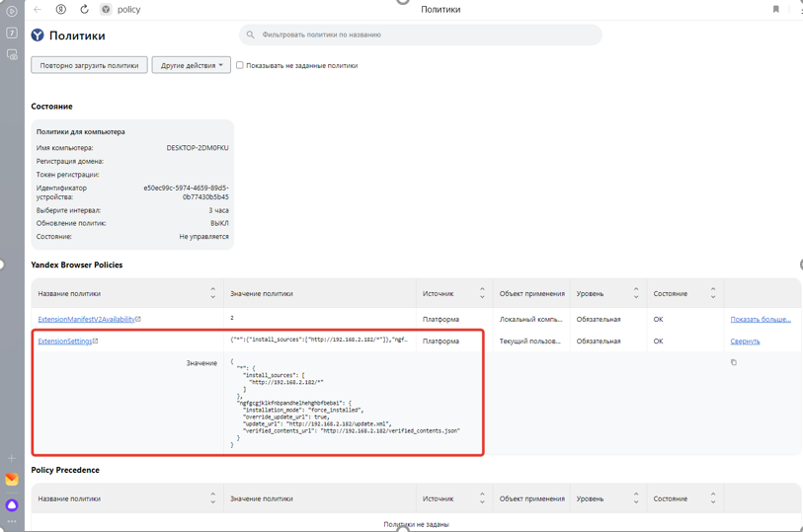The height and width of the screenshot is (532, 803).
Task: Click the bookmark icon in the address bar
Action: point(775,10)
